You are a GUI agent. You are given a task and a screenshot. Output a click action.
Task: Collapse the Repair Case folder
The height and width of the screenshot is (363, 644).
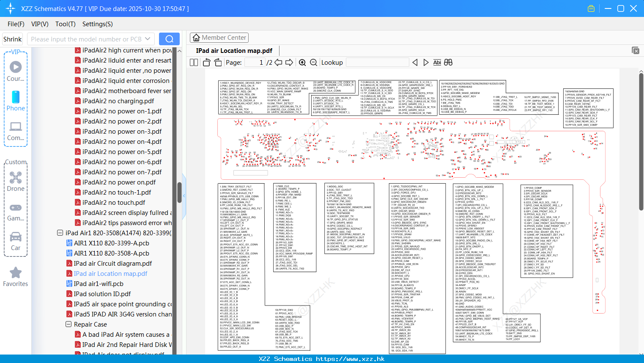click(x=69, y=324)
